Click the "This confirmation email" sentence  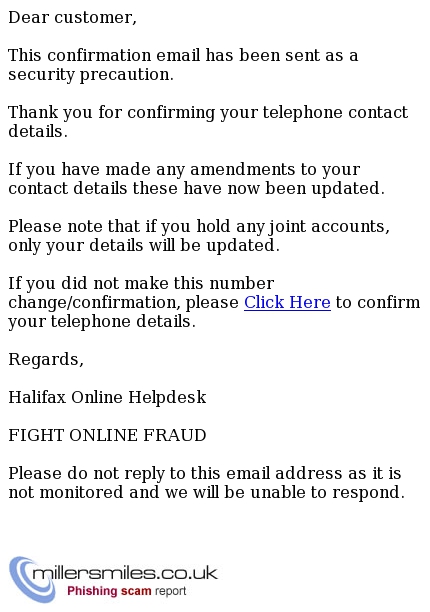(183, 55)
